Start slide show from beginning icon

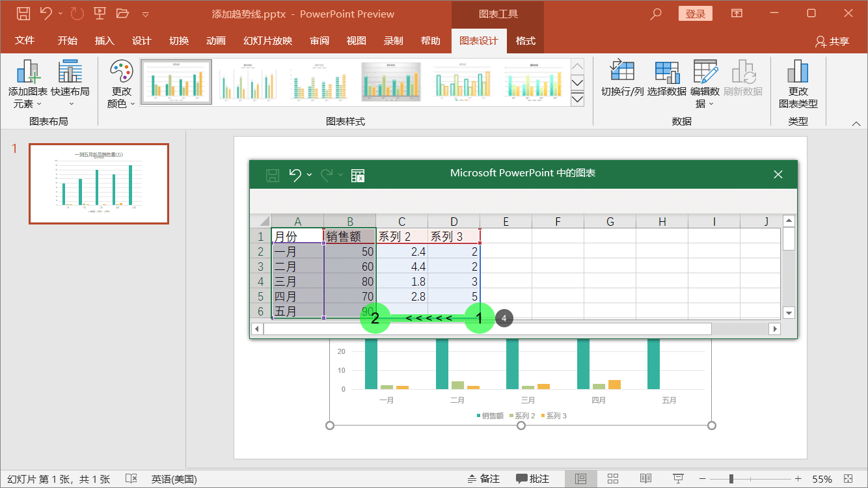[100, 13]
